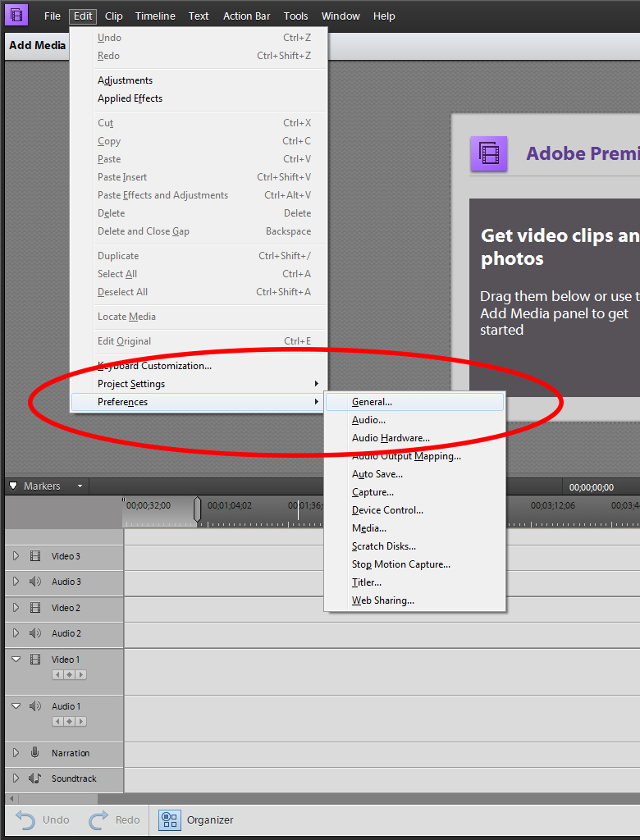
Task: Click the 00;00;00;00 timecode field
Action: coord(592,487)
